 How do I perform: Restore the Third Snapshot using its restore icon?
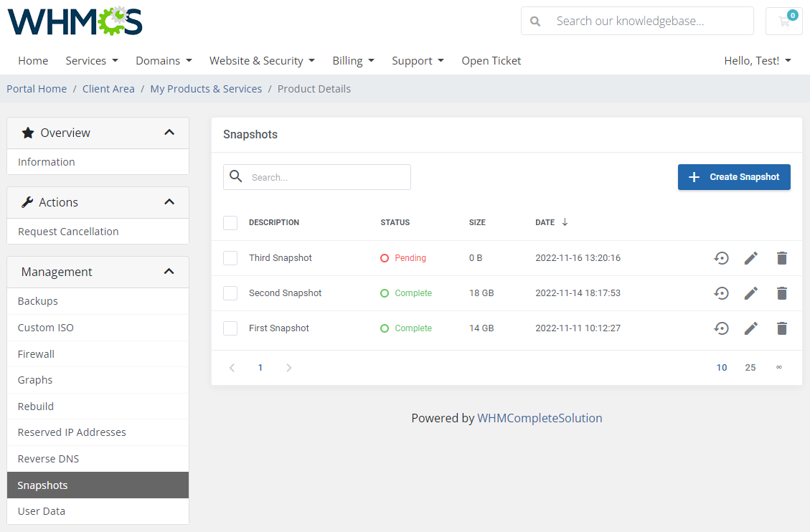pyautogui.click(x=721, y=257)
